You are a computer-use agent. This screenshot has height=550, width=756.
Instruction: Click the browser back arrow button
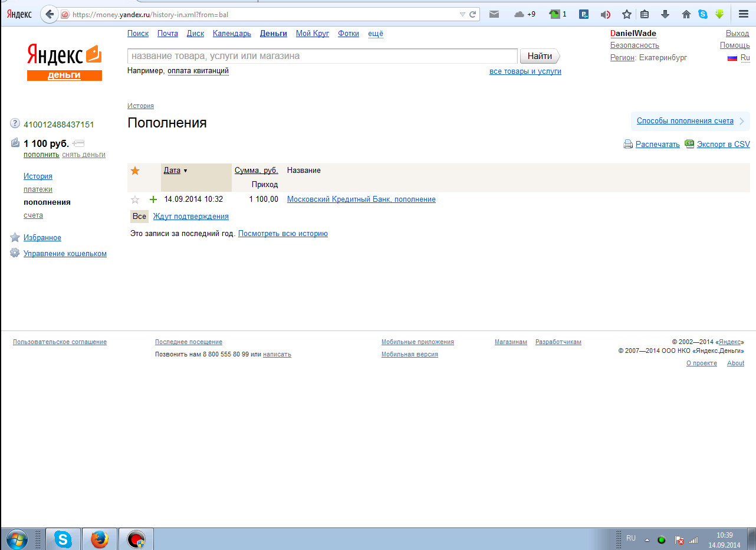coord(50,14)
